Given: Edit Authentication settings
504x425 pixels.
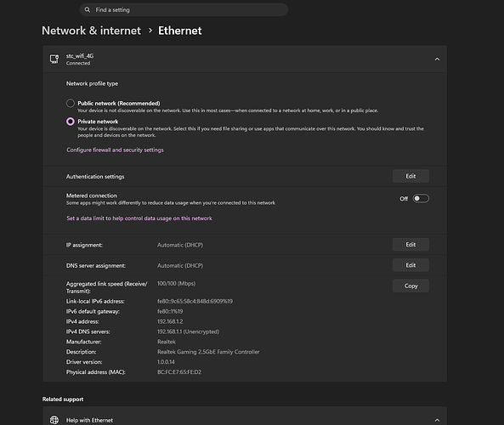Looking at the screenshot, I should point(411,176).
